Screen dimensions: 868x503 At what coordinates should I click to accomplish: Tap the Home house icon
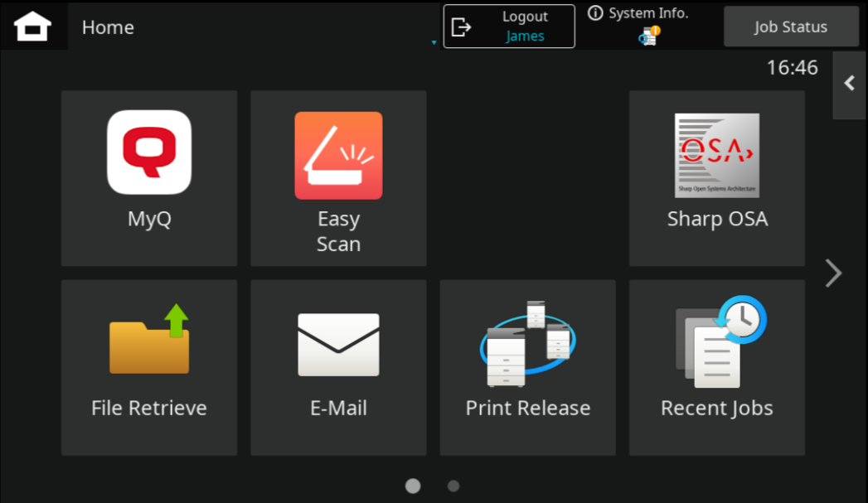(x=32, y=26)
